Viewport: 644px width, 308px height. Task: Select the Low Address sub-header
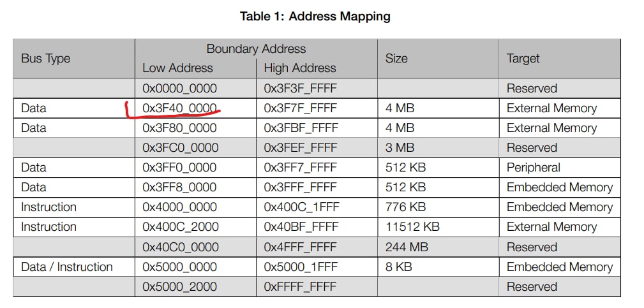pos(177,68)
